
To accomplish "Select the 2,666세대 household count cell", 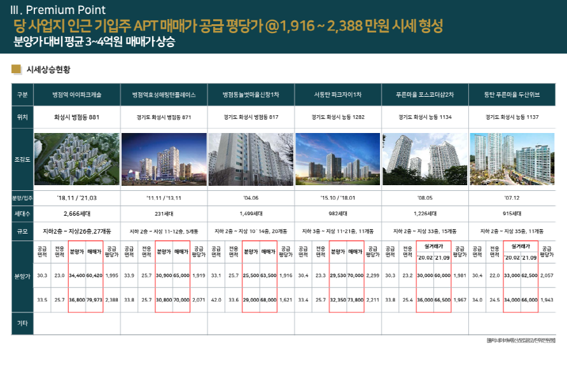I will [76, 214].
